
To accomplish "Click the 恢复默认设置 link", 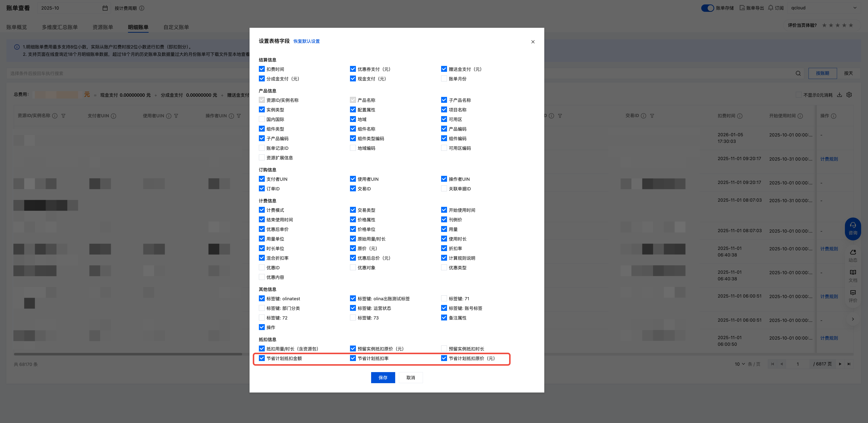I will [x=306, y=41].
